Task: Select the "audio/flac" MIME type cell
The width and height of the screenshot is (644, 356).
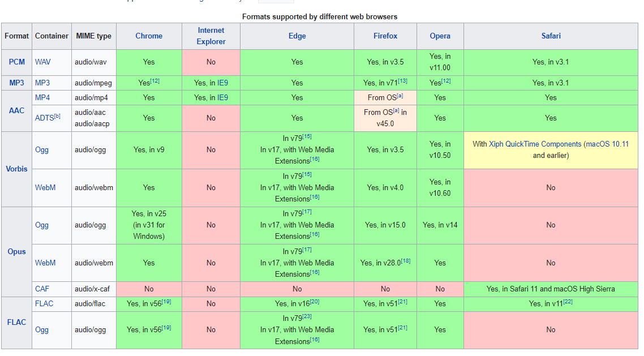Action: tap(94, 304)
